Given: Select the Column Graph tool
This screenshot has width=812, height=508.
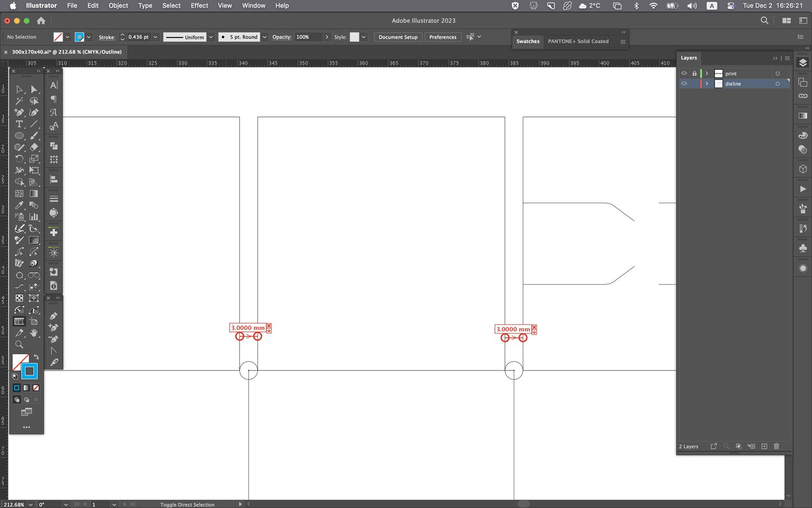Looking at the screenshot, I should click(x=34, y=217).
